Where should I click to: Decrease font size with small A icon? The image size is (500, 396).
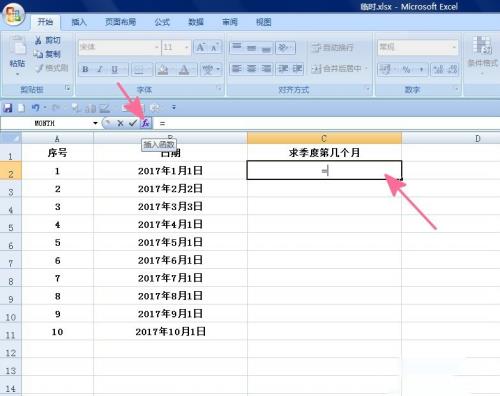(x=214, y=47)
